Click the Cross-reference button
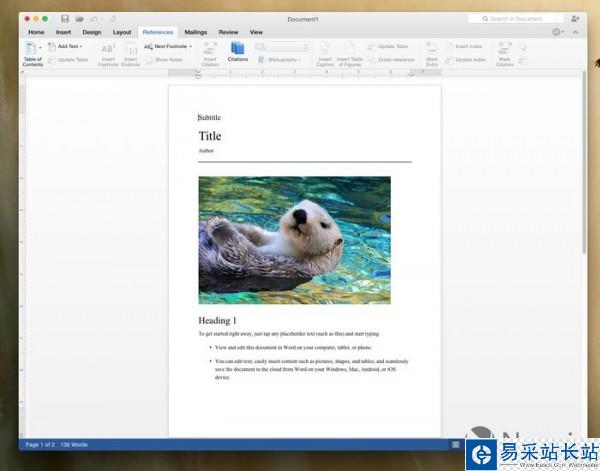 [x=391, y=60]
